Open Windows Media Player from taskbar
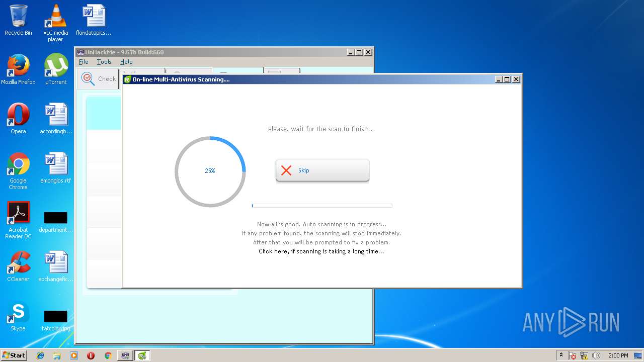Image resolution: width=644 pixels, height=362 pixels. click(x=74, y=355)
